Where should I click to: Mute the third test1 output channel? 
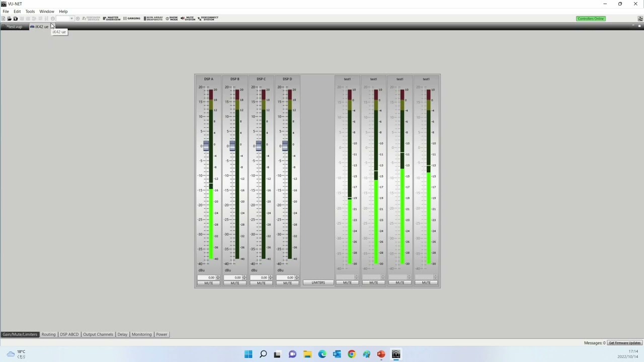[x=399, y=283]
